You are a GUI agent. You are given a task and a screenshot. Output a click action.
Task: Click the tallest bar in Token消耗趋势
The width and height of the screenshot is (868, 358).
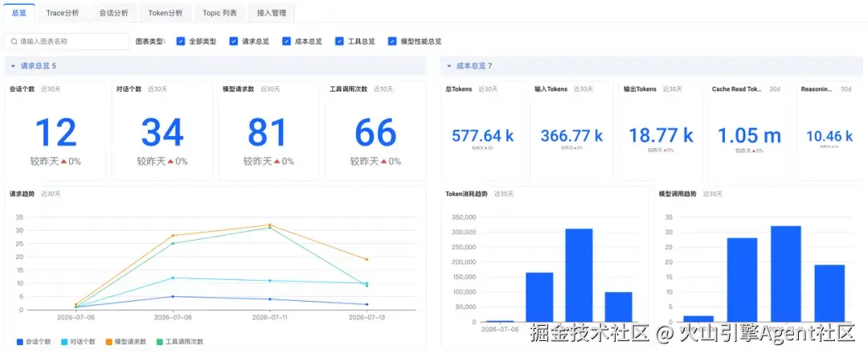point(579,275)
